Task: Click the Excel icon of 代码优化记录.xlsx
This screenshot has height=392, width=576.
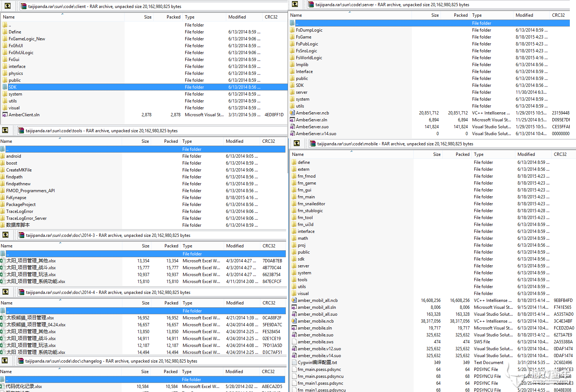Action: [x=3, y=387]
